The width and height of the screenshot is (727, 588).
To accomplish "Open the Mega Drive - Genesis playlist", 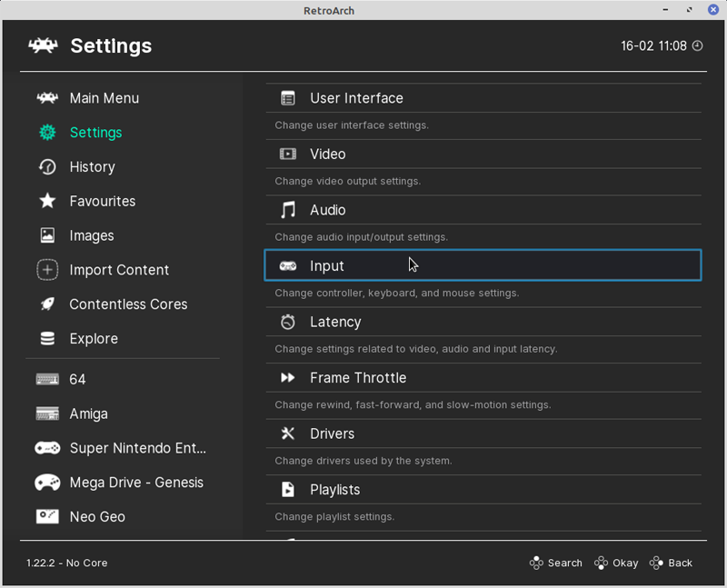I will pyautogui.click(x=136, y=483).
